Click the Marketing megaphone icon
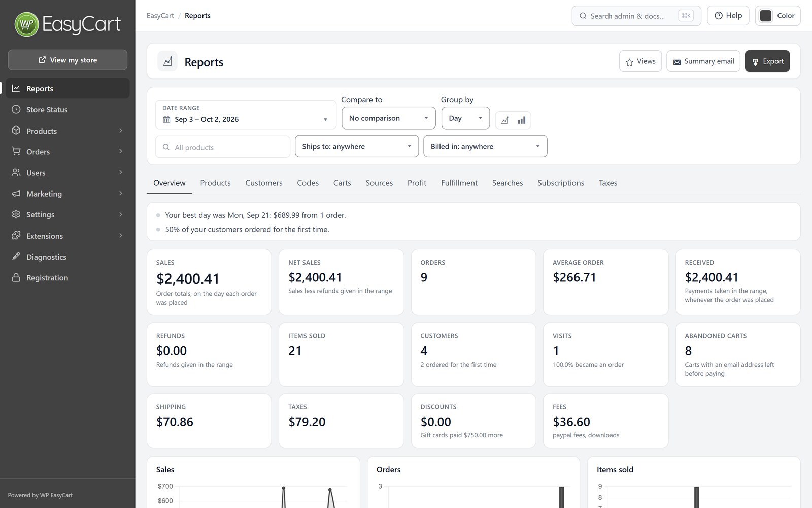 (16, 194)
